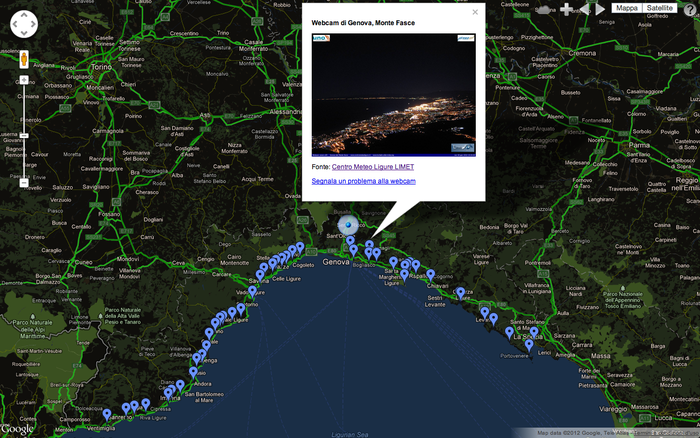Close the Genova webcam info popup
The width and height of the screenshot is (700, 438).
(475, 13)
